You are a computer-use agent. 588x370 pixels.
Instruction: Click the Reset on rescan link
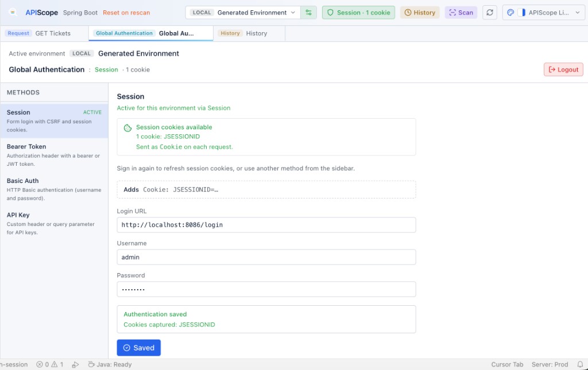[126, 13]
